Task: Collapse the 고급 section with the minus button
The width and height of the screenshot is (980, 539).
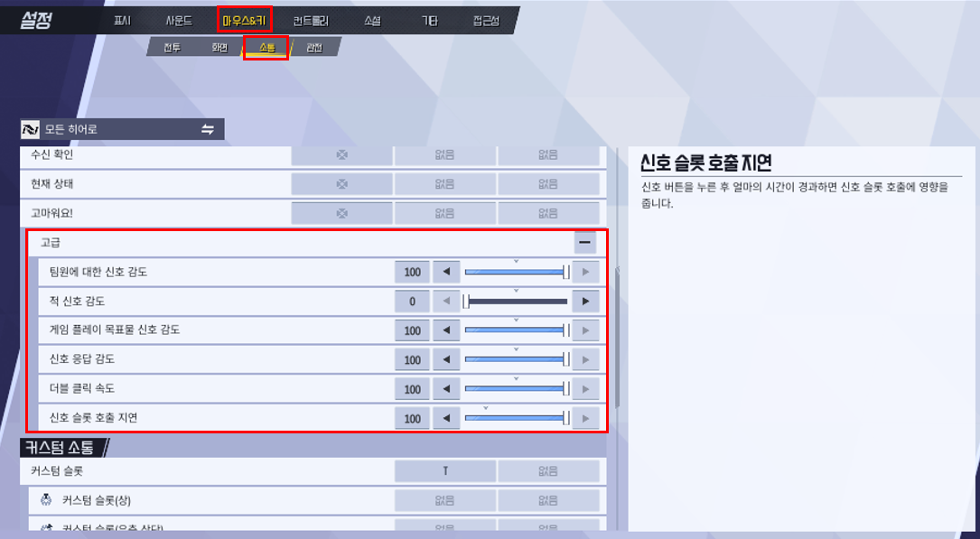Action: [x=585, y=242]
